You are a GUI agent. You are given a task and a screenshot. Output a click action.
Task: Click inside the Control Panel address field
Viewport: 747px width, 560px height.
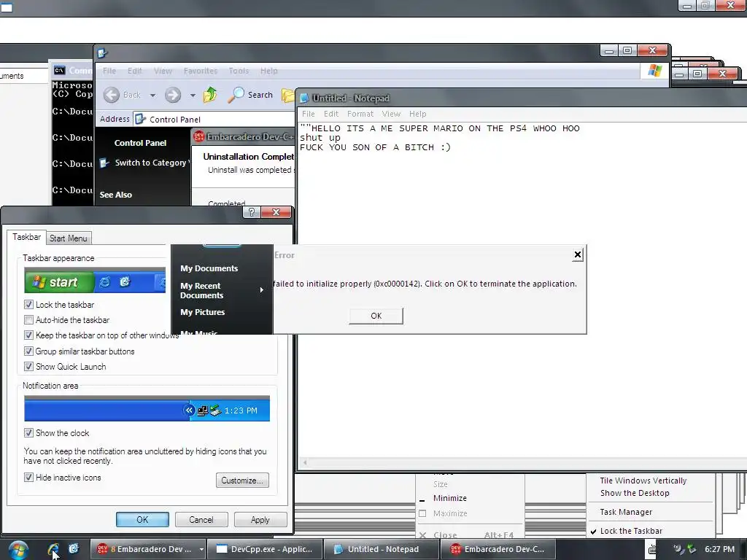(x=214, y=119)
